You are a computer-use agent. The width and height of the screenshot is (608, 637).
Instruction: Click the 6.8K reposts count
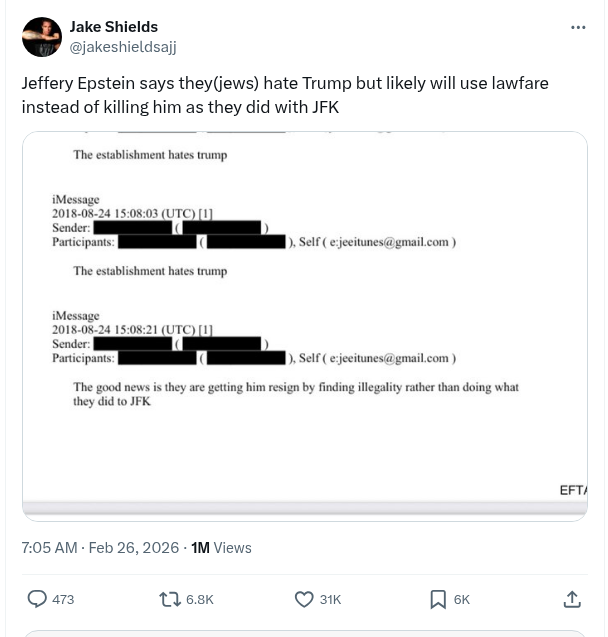(x=199, y=599)
